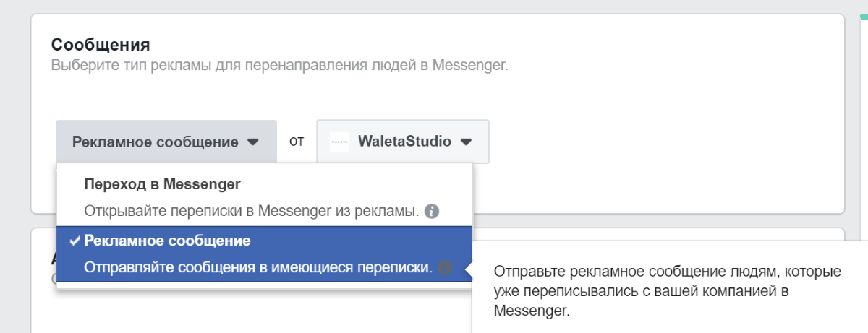Select the Переход в Messenger option
Screen dimensions: 868x333
point(162,184)
